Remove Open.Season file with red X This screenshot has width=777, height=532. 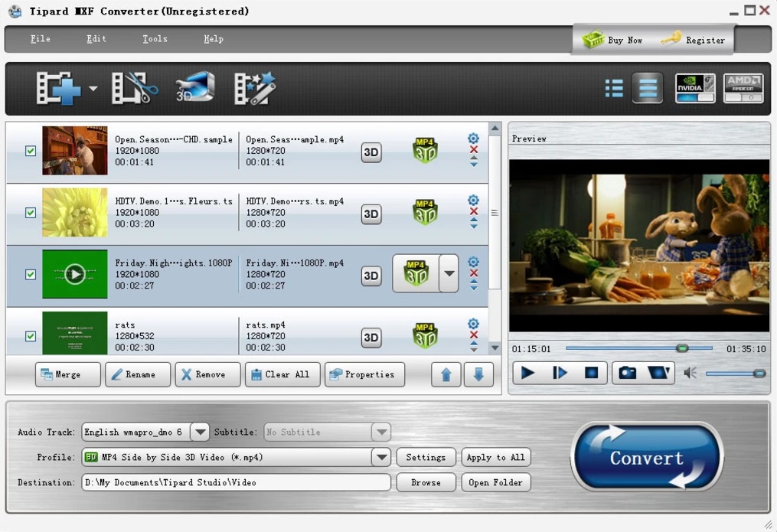474,149
